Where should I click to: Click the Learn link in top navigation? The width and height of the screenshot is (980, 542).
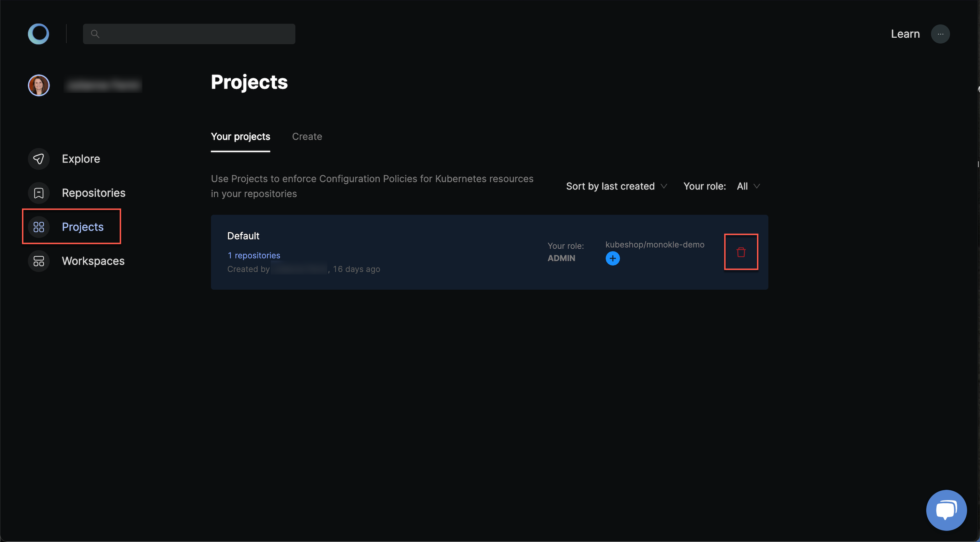coord(905,34)
